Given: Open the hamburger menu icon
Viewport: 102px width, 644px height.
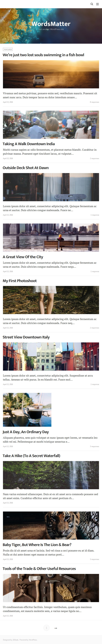Looking at the screenshot, I should [98, 4].
